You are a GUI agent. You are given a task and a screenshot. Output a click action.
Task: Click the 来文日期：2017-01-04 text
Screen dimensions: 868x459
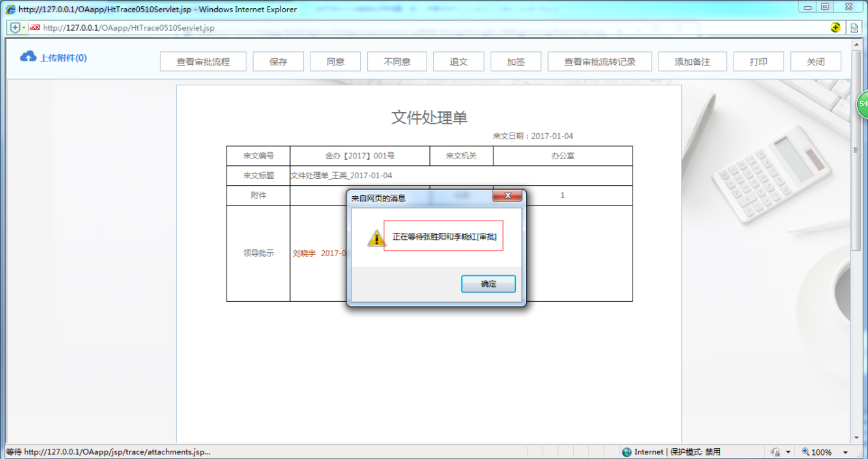pyautogui.click(x=533, y=136)
